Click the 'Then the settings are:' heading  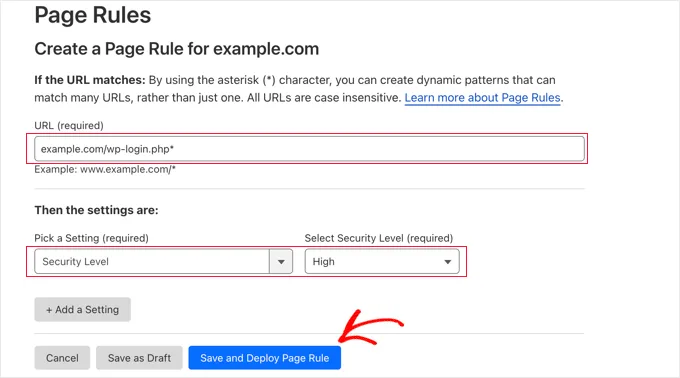click(96, 210)
